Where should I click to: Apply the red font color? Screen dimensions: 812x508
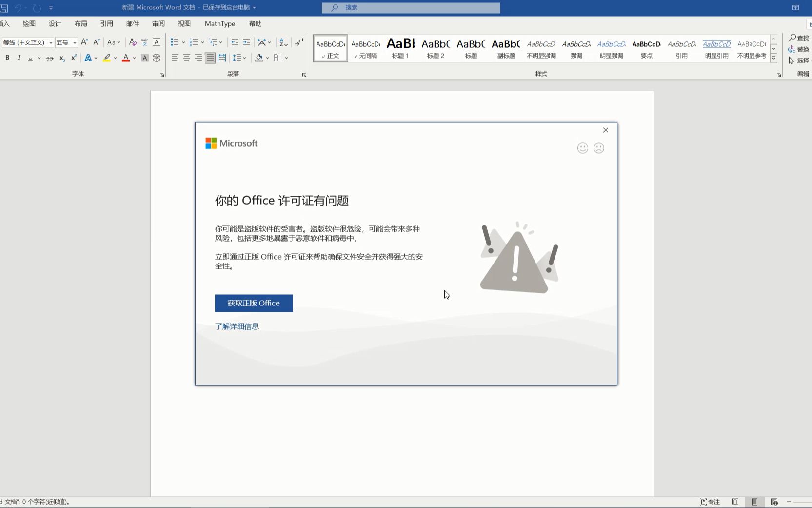126,58
